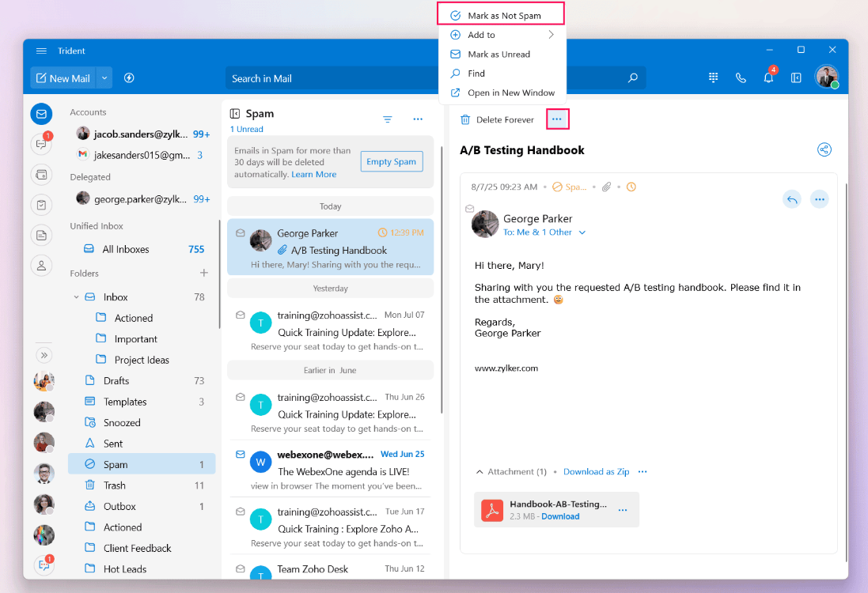This screenshot has height=593, width=868.
Task: Select delegated george.parker@zylk... account
Action: coord(143,199)
